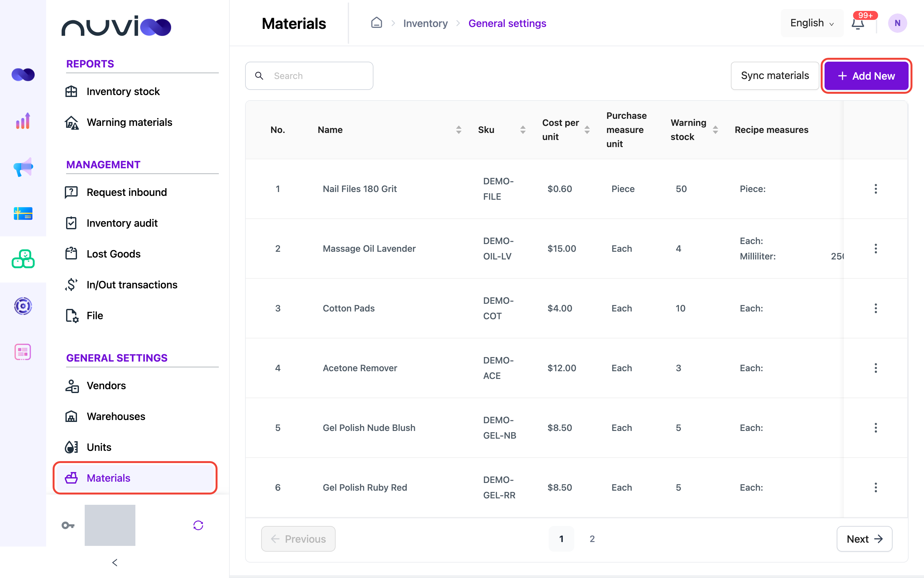Sort the table by Name column
The height and width of the screenshot is (578, 924).
click(x=458, y=130)
